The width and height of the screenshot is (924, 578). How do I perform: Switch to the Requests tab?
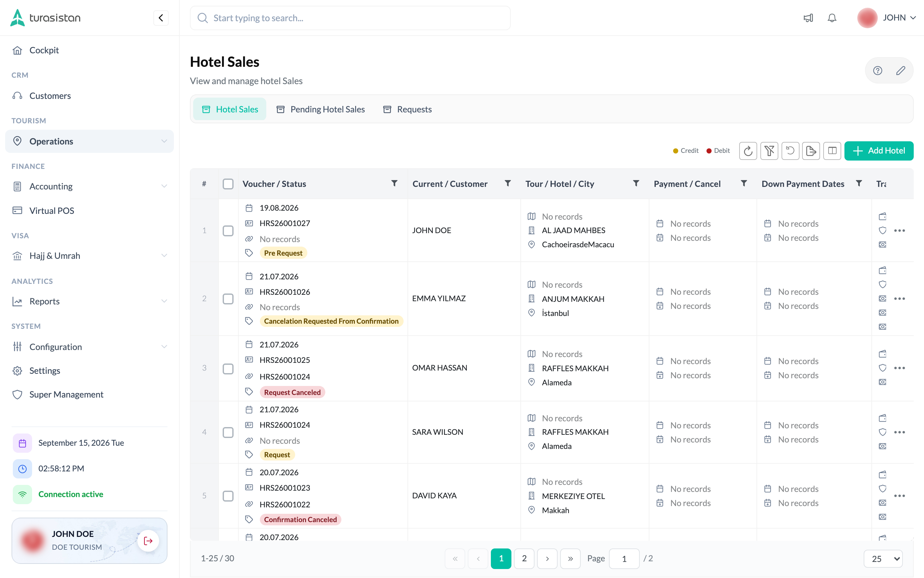[407, 109]
